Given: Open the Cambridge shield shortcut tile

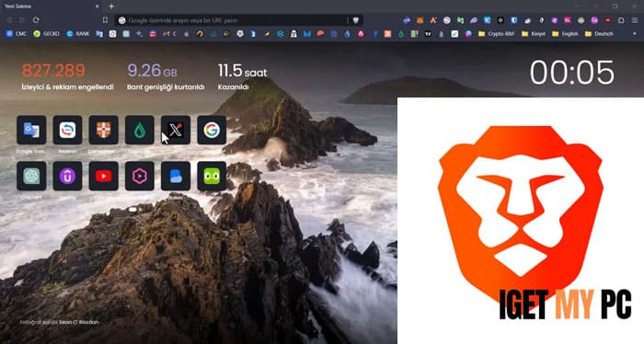Looking at the screenshot, I should point(103,130).
